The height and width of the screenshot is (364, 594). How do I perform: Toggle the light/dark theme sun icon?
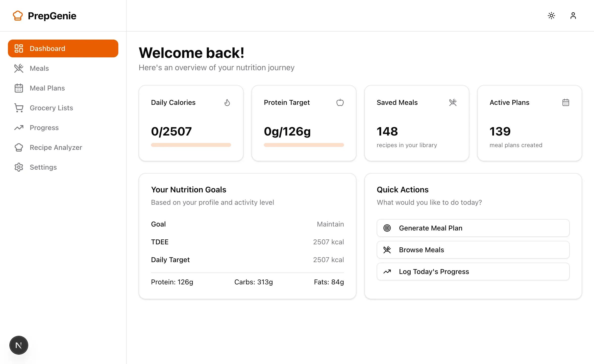pos(551,16)
